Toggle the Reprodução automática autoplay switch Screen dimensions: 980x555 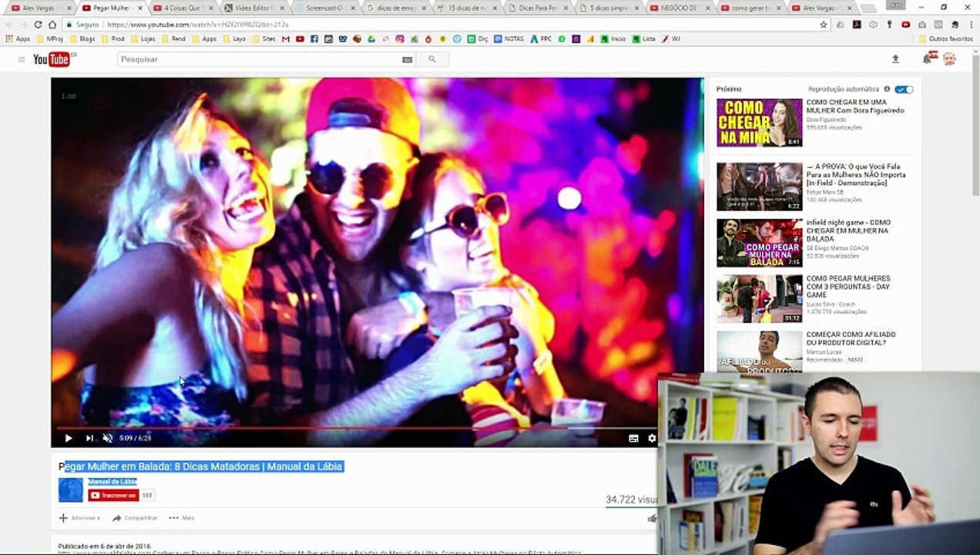coord(904,89)
